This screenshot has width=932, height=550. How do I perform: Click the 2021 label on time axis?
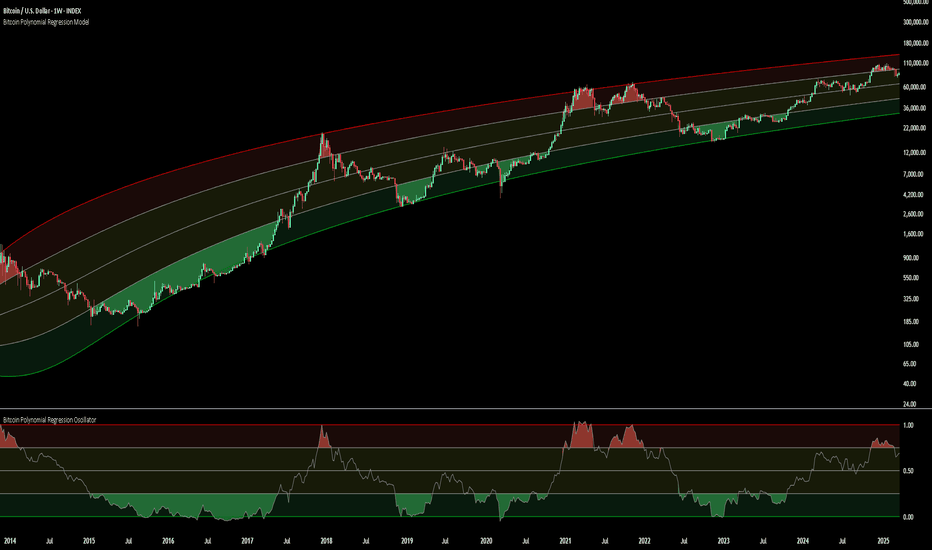pos(565,541)
